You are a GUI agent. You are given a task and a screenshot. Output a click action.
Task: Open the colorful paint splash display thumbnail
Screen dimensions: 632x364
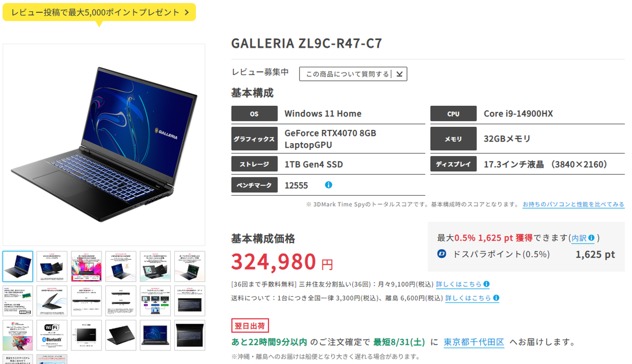(86, 266)
